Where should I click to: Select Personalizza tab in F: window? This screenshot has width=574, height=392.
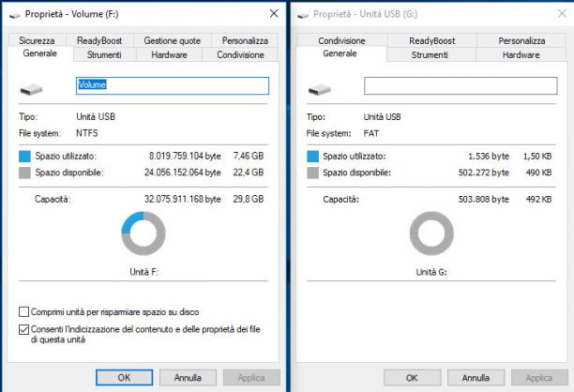245,40
